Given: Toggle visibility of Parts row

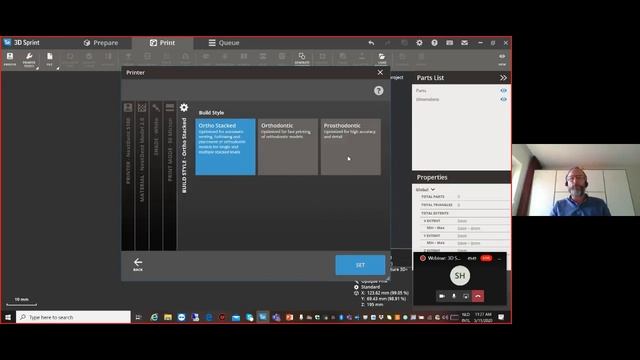Looking at the screenshot, I should pos(503,91).
